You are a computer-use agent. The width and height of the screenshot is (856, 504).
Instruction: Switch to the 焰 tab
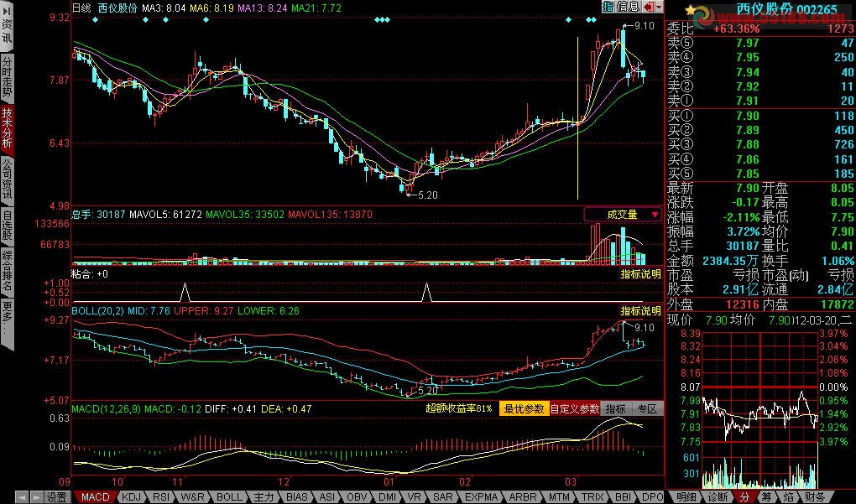point(789,497)
